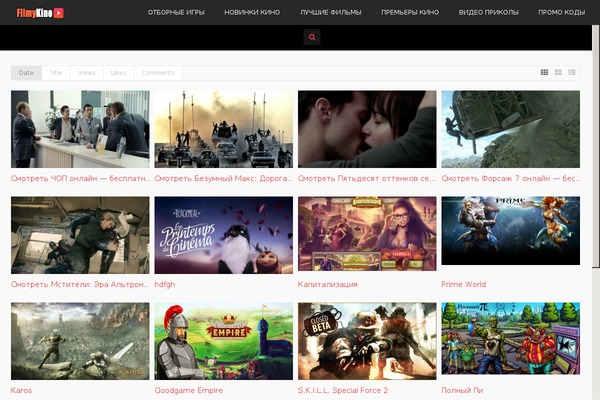This screenshot has width=600, height=400.
Task: Open the Смотреть Мстители: Эра Альтрона link
Action: coord(80,284)
